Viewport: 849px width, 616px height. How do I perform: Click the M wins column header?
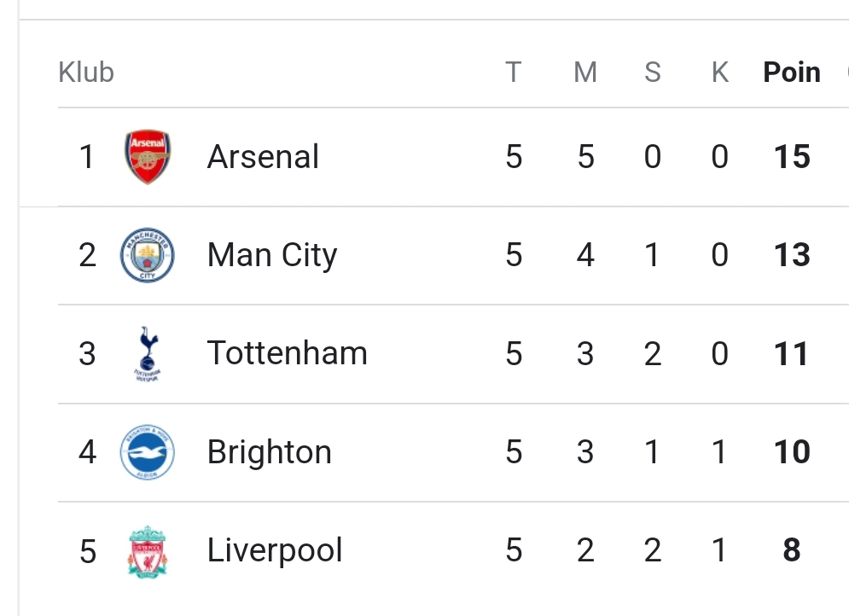(585, 73)
